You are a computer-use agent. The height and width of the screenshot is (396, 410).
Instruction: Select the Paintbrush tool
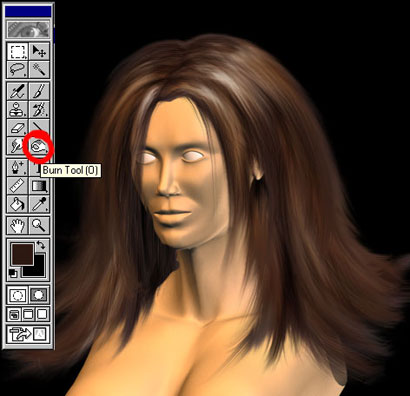click(39, 91)
